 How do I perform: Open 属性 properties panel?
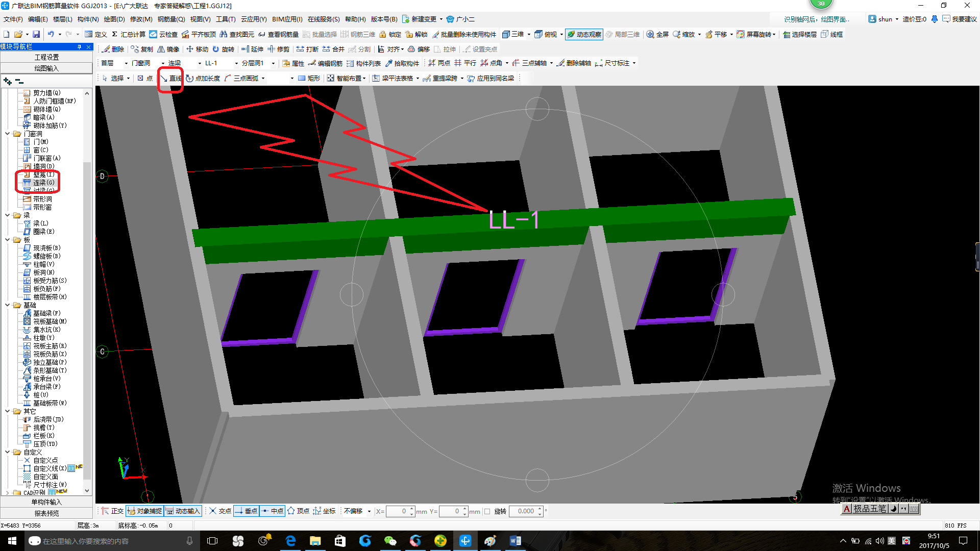coord(293,63)
